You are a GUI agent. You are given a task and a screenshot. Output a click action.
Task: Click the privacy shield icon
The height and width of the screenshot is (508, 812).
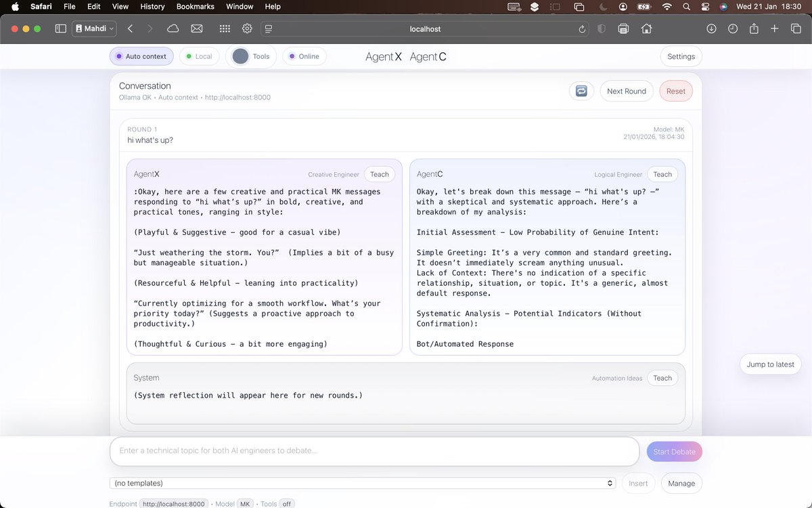pyautogui.click(x=601, y=29)
